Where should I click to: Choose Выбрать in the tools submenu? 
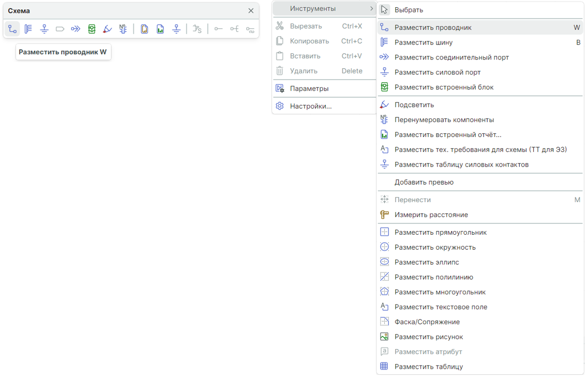(x=409, y=10)
